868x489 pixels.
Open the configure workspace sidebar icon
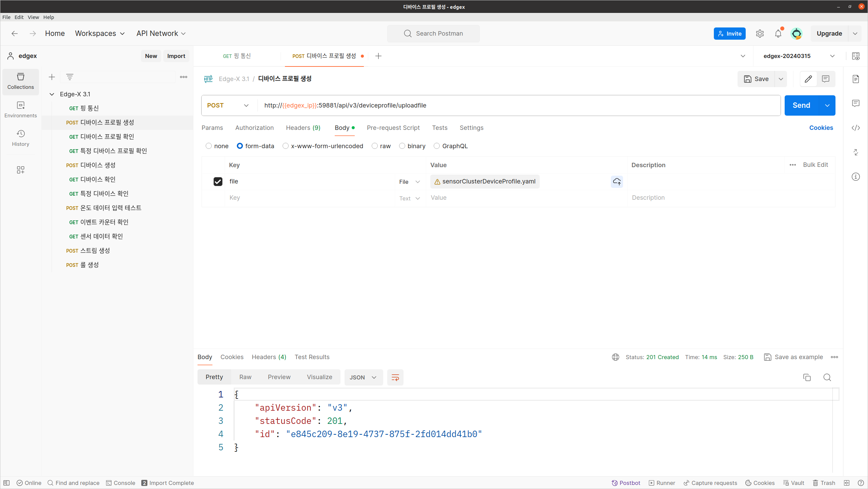pyautogui.click(x=21, y=170)
